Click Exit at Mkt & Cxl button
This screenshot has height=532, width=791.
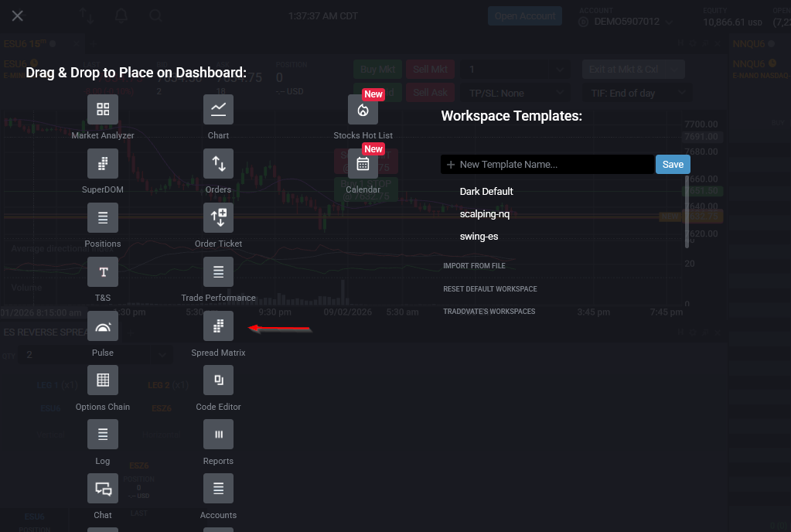[623, 69]
